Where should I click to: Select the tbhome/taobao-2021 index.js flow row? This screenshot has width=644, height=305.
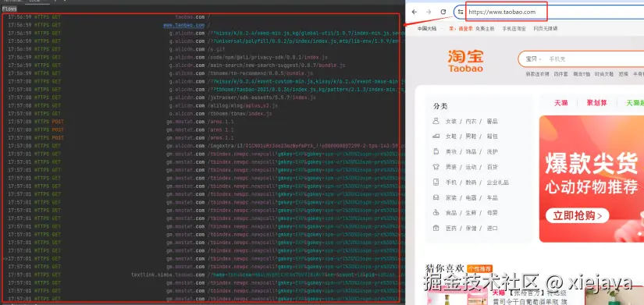coord(201,89)
